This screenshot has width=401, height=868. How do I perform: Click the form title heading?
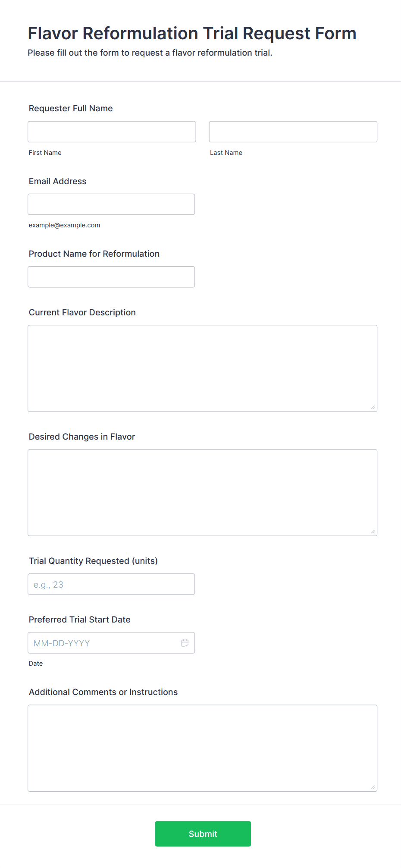tap(192, 33)
